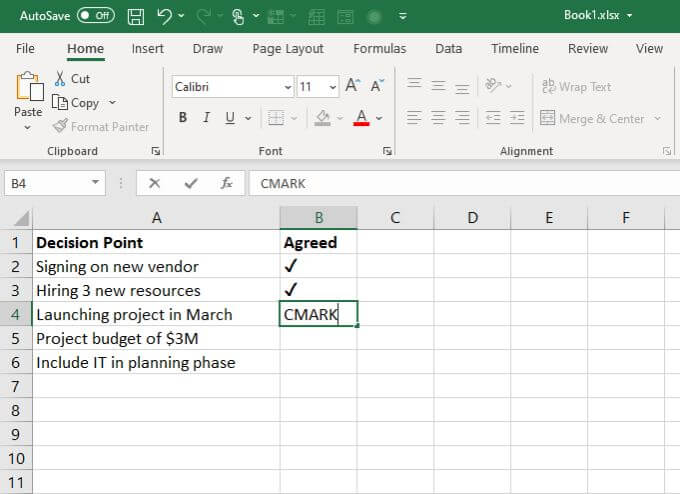Switch to the Formulas tab
680x494 pixels.
click(x=379, y=49)
